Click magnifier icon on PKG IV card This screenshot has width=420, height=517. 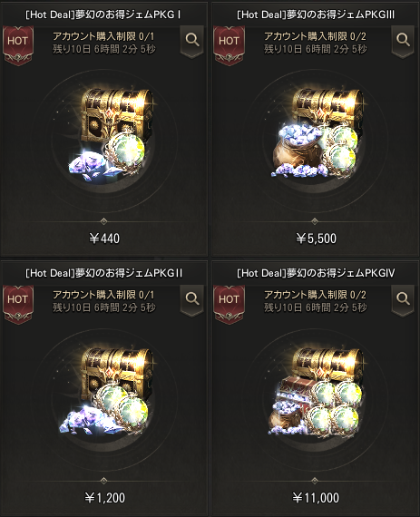click(403, 300)
